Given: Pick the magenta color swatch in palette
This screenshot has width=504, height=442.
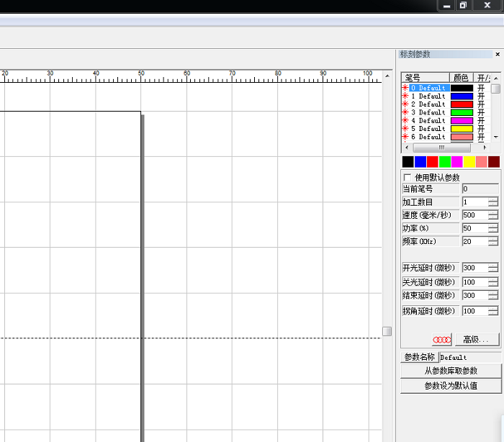Looking at the screenshot, I should pos(457,162).
